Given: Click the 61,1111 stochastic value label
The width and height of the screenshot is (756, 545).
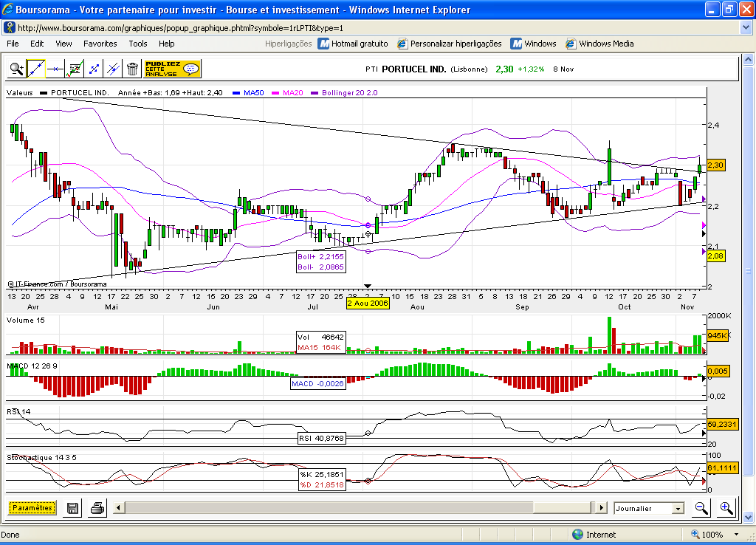Looking at the screenshot, I should click(x=722, y=468).
